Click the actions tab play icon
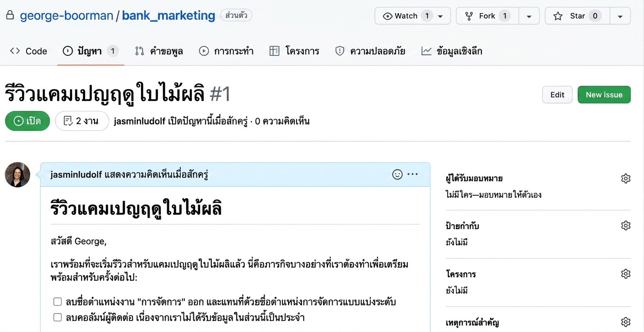Viewport: 644px width, 332px height. (204, 51)
